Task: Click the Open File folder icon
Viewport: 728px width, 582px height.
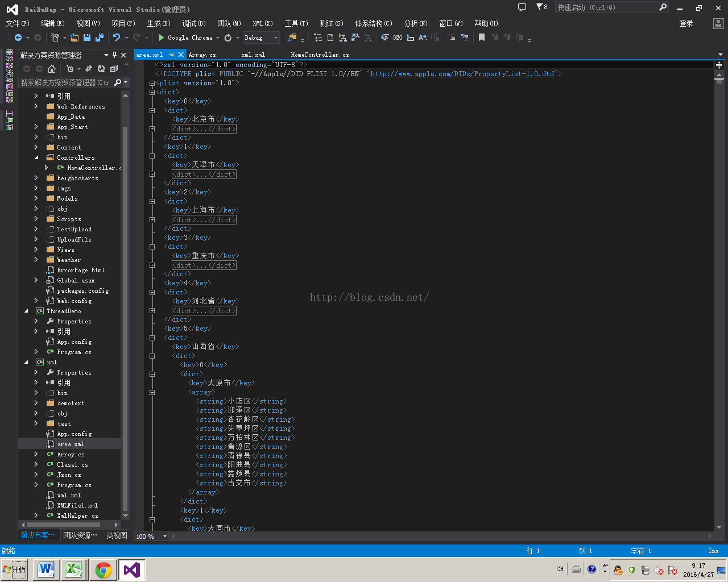Action: pyautogui.click(x=75, y=38)
